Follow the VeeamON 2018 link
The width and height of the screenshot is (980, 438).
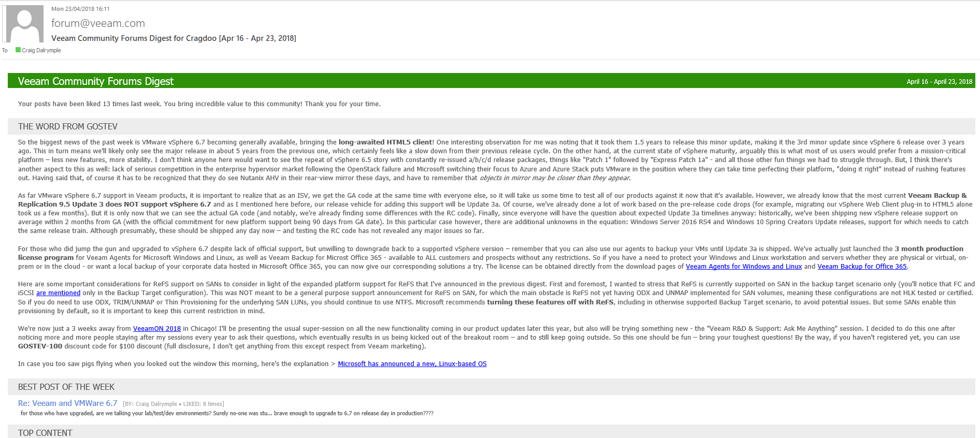157,329
